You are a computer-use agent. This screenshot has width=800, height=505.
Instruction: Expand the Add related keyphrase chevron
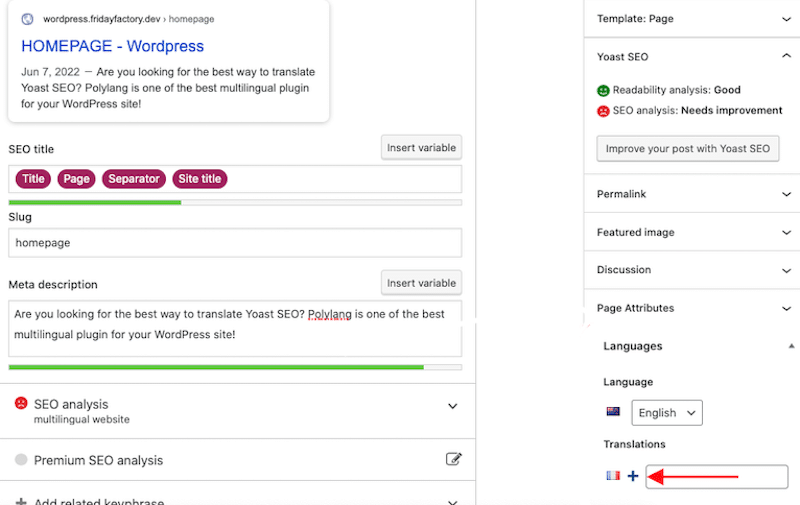(452, 502)
